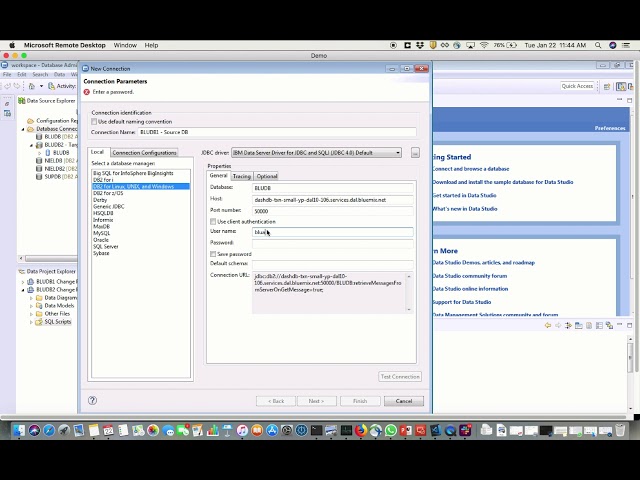Toggle Use default naming convention checkbox
Screen dimensions: 640x480
click(x=94, y=122)
